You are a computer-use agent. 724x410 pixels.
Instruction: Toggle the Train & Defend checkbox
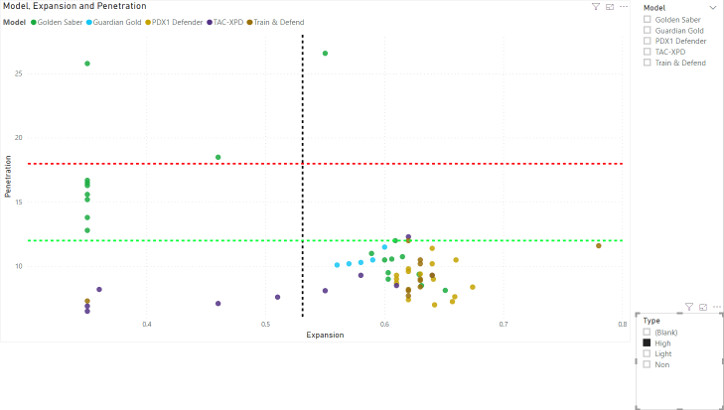[648, 63]
